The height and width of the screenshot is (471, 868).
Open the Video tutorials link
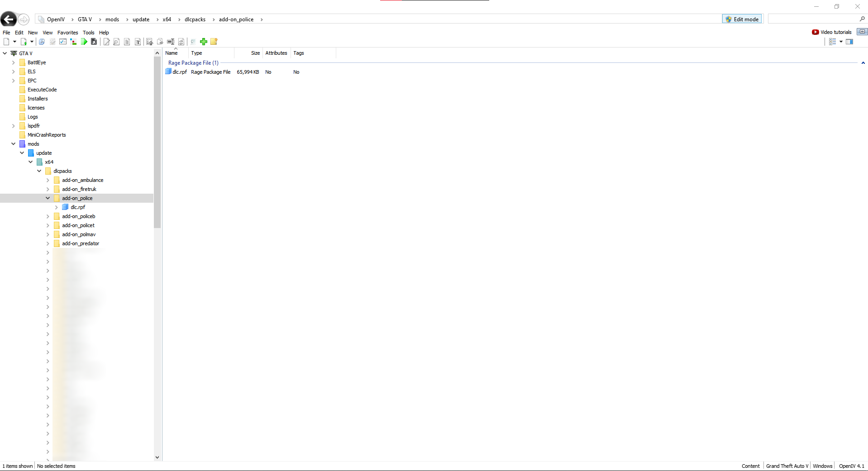(832, 32)
